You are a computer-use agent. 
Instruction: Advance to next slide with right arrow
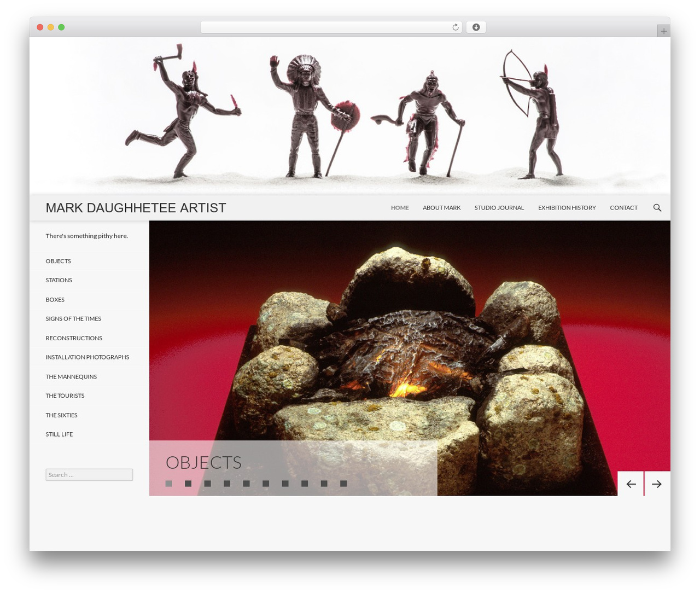[657, 484]
